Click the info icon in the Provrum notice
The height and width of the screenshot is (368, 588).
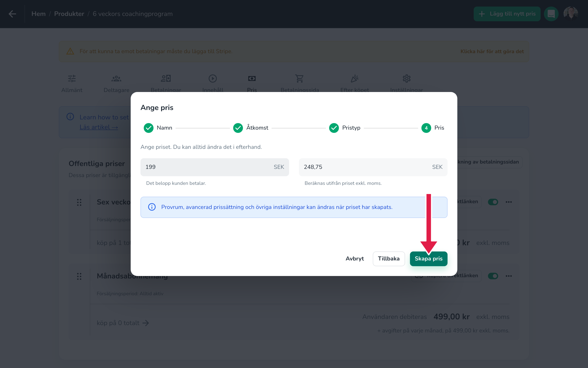pyautogui.click(x=152, y=207)
